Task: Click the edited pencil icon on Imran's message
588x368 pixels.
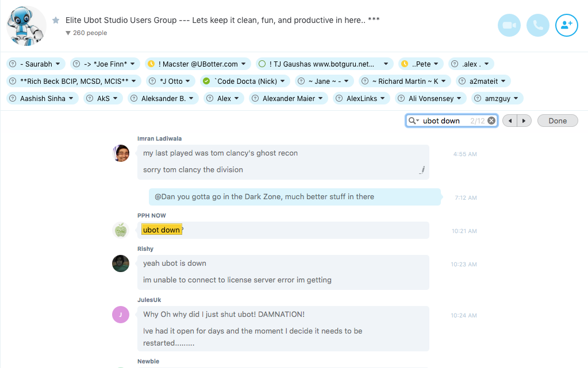Action: [x=422, y=170]
